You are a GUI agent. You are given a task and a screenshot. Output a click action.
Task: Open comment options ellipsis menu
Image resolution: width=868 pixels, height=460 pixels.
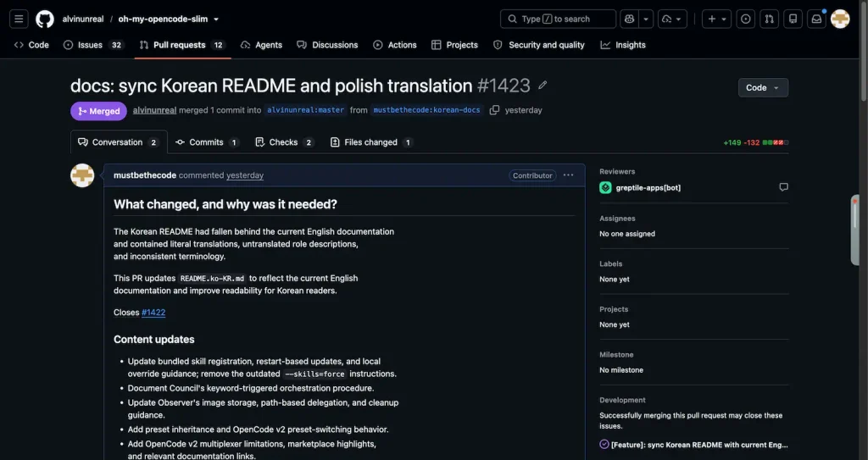pos(568,175)
